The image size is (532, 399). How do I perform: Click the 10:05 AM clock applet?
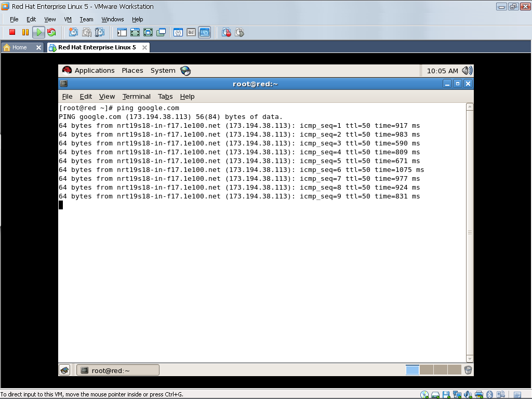[442, 71]
